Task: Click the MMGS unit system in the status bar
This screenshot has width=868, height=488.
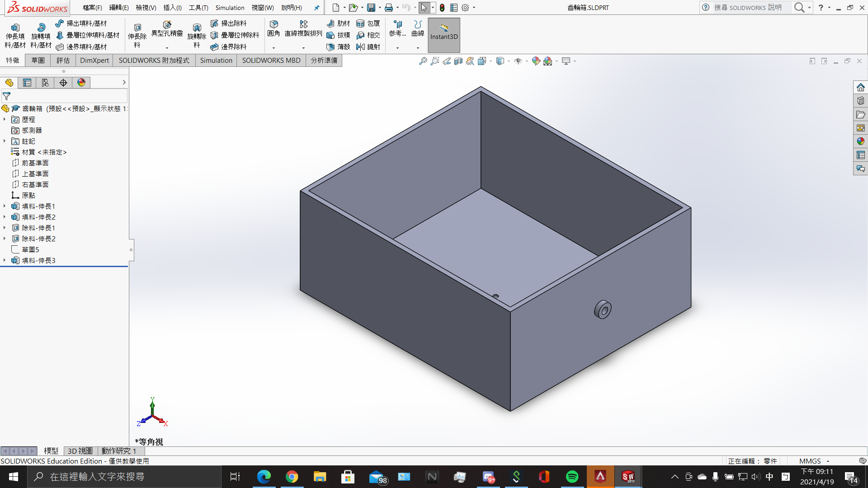Action: click(x=810, y=461)
